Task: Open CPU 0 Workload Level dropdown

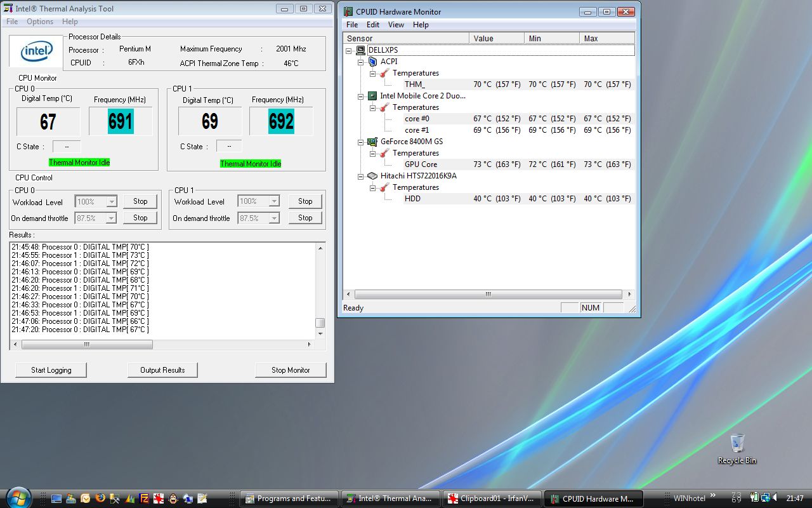Action: (112, 201)
